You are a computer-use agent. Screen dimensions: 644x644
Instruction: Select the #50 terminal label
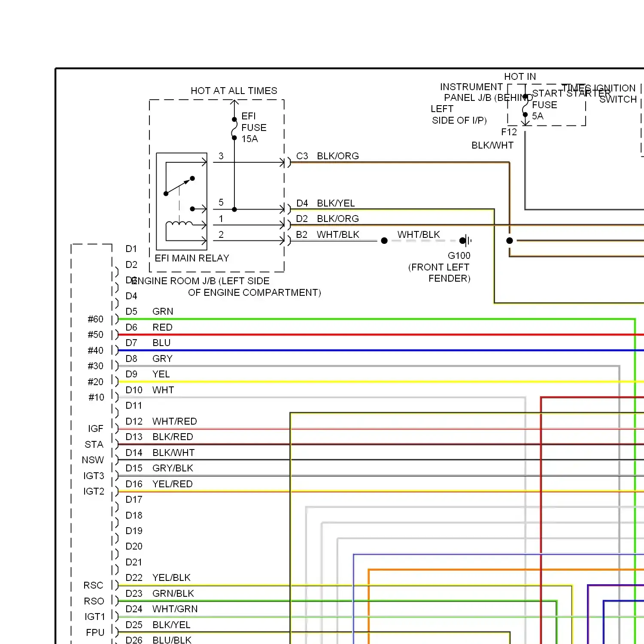click(x=95, y=334)
